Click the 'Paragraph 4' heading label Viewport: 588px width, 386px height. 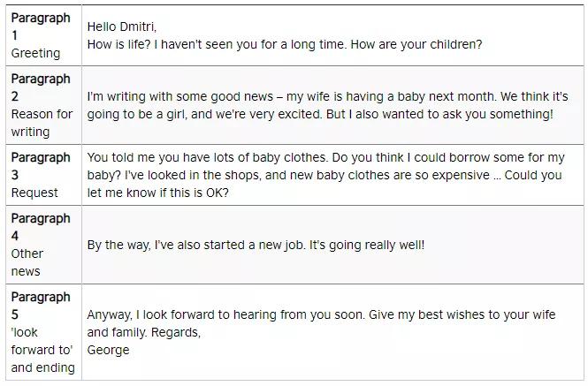pyautogui.click(x=40, y=227)
